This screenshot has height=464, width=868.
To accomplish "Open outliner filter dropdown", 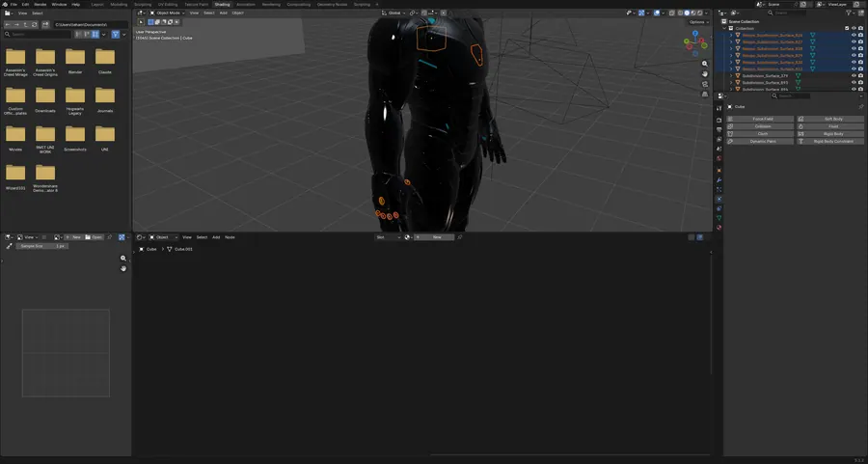I will 850,13.
